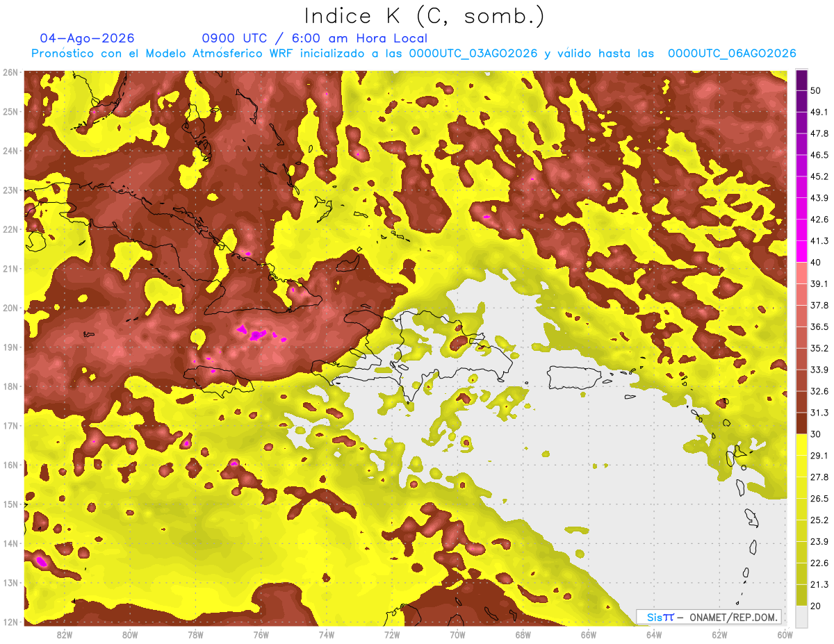This screenshot has width=834, height=644.
Task: Click the colorbar value 43.9
Action: [x=819, y=198]
